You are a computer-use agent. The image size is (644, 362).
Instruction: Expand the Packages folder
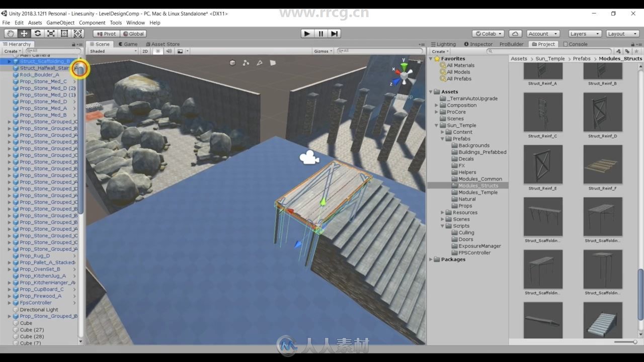[x=431, y=259]
